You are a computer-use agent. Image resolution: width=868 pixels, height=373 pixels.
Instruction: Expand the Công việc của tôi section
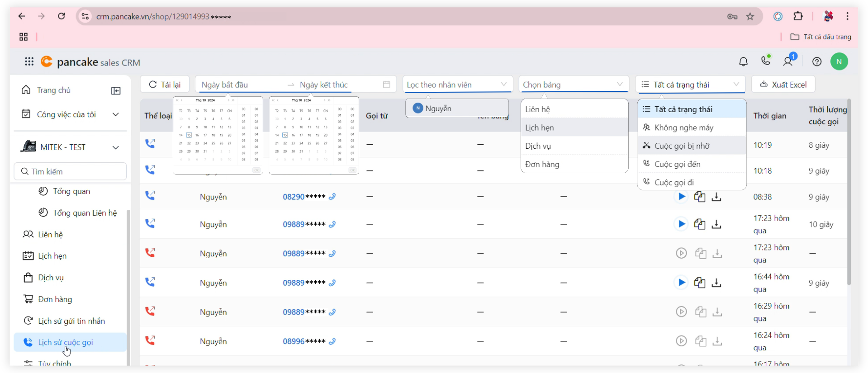tap(116, 114)
